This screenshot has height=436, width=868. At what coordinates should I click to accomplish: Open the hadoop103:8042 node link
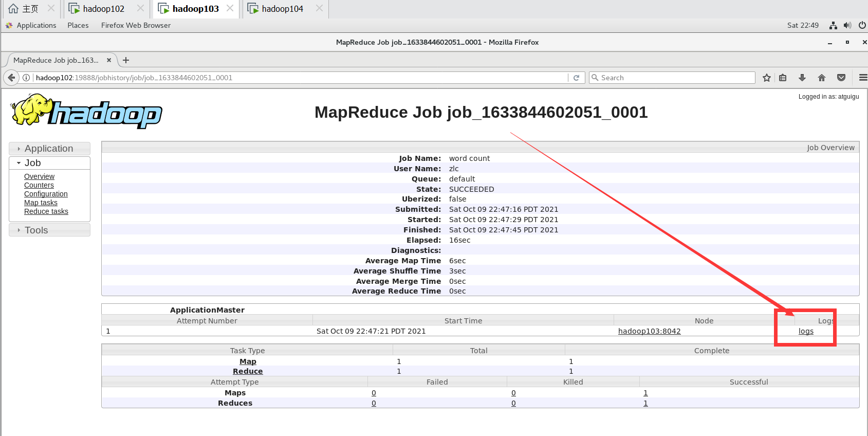pyautogui.click(x=649, y=331)
